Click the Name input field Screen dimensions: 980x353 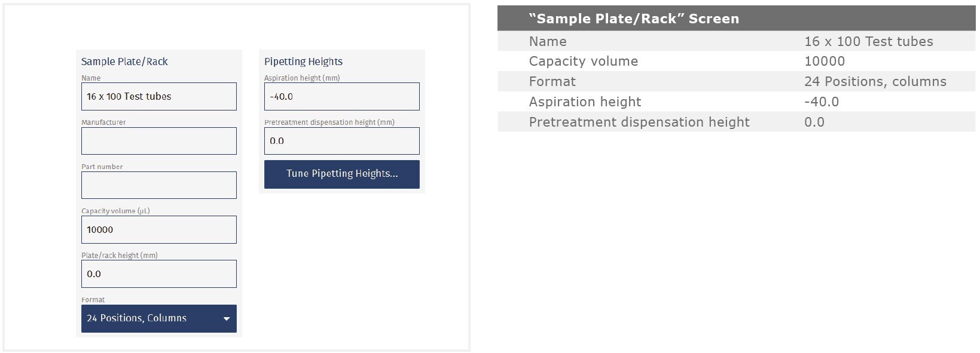158,96
